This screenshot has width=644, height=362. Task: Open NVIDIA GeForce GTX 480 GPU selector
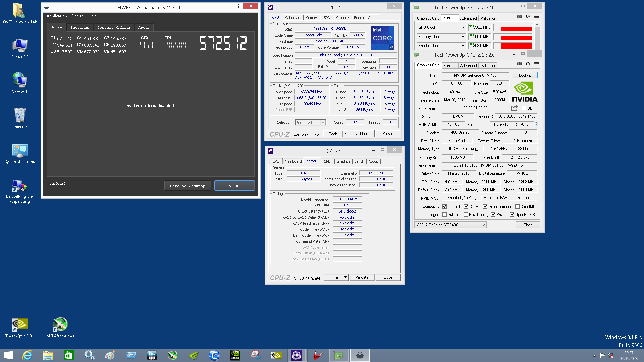pyautogui.click(x=450, y=225)
